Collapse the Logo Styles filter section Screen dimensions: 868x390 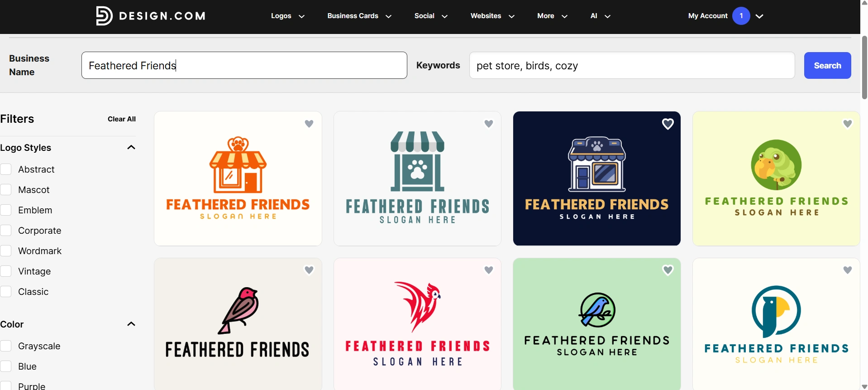pos(131,147)
